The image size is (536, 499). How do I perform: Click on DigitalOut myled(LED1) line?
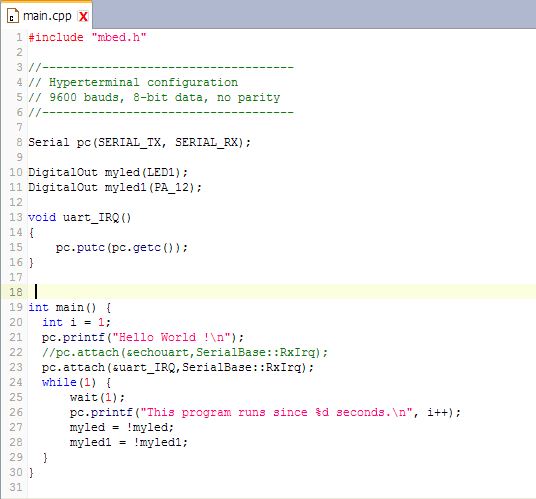click(108, 172)
